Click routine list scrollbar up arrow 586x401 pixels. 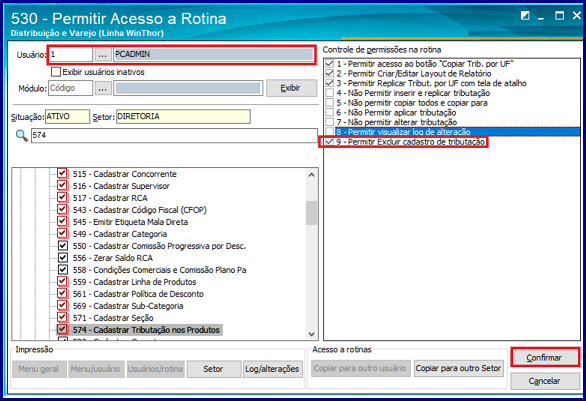pos(311,175)
